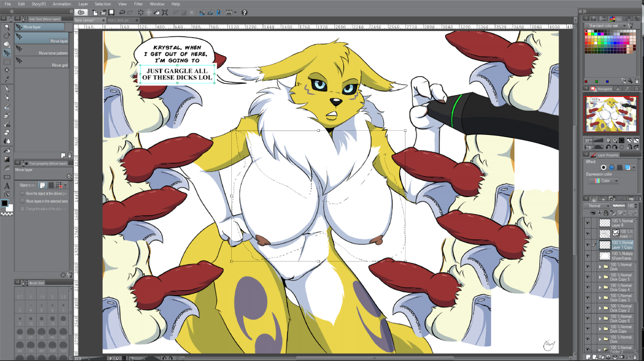This screenshot has height=361, width=644.
Task: Select the Airbrush tool
Action: pos(7,115)
